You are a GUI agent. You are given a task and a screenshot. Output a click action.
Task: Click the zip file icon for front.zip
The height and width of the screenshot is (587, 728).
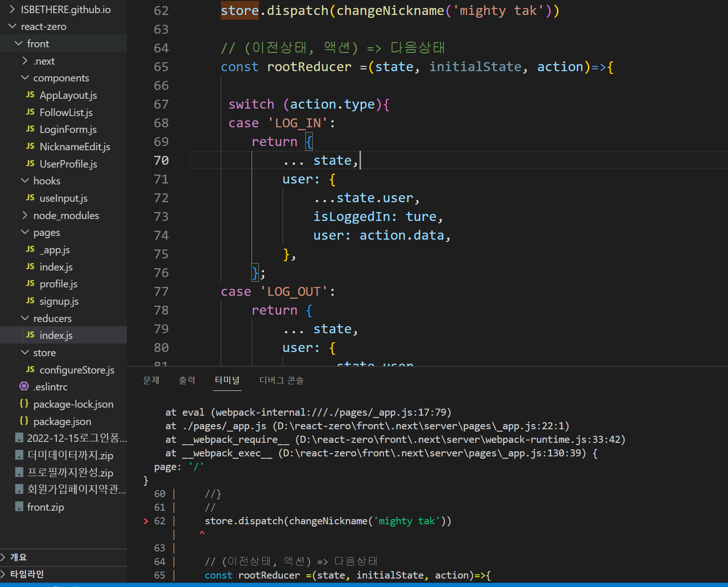[19, 507]
